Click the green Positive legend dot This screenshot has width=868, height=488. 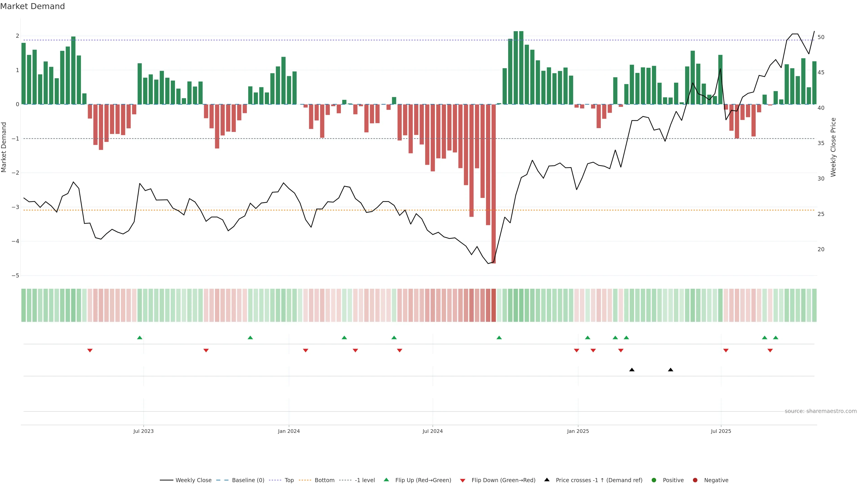coord(654,480)
